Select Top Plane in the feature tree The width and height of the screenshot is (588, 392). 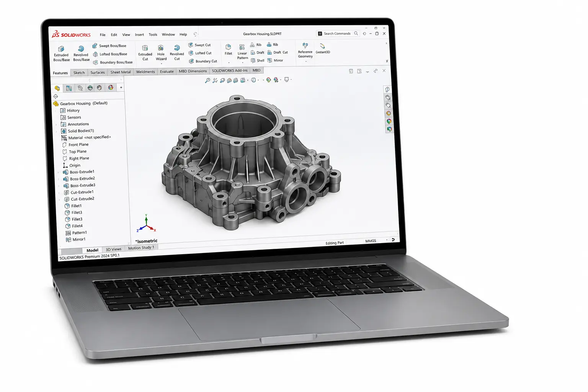pyautogui.click(x=75, y=152)
